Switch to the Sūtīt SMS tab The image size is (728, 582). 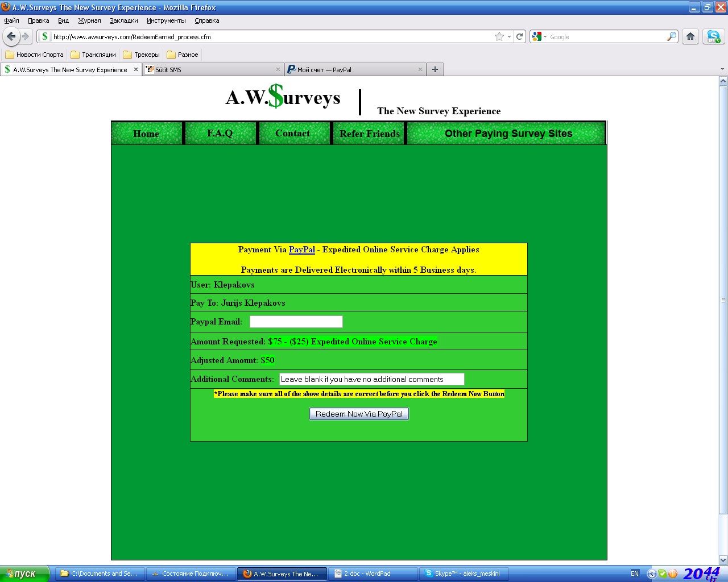pyautogui.click(x=213, y=69)
